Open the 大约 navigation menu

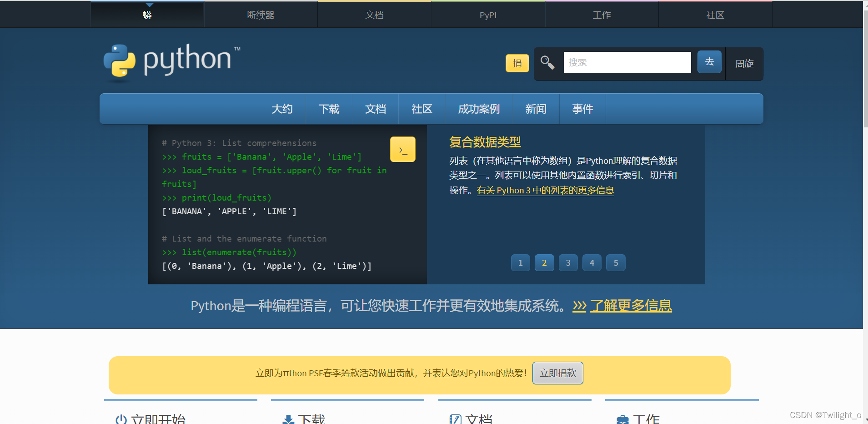point(282,109)
